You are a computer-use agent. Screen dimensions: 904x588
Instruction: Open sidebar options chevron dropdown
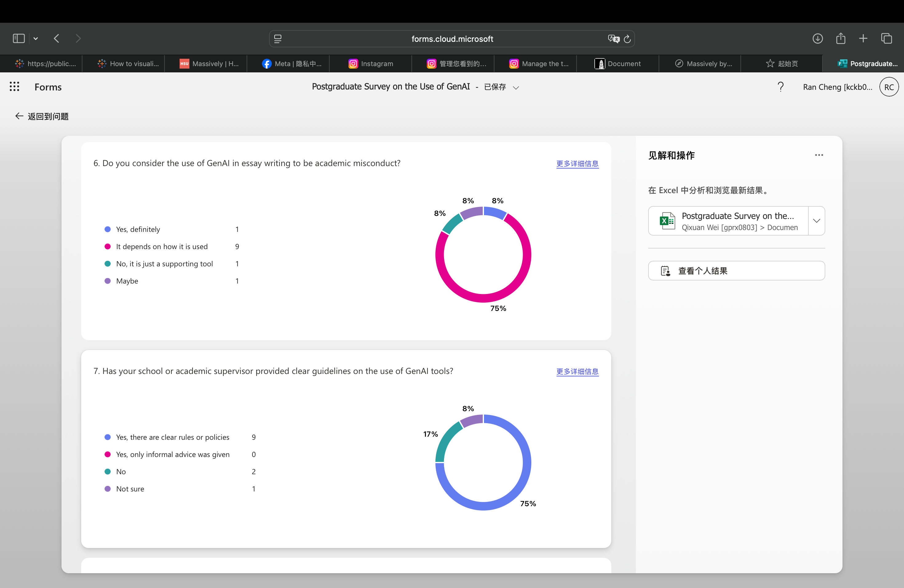click(36, 38)
